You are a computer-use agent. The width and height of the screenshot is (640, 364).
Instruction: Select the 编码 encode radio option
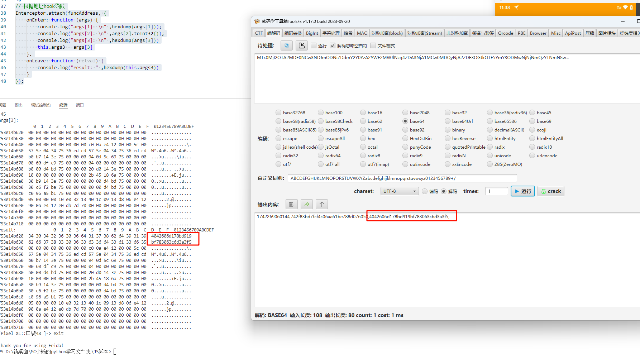[x=425, y=191]
